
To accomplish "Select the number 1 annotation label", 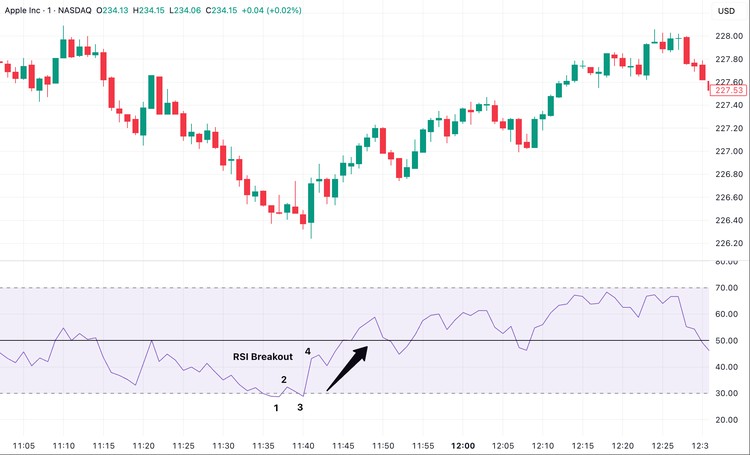I will click(276, 407).
